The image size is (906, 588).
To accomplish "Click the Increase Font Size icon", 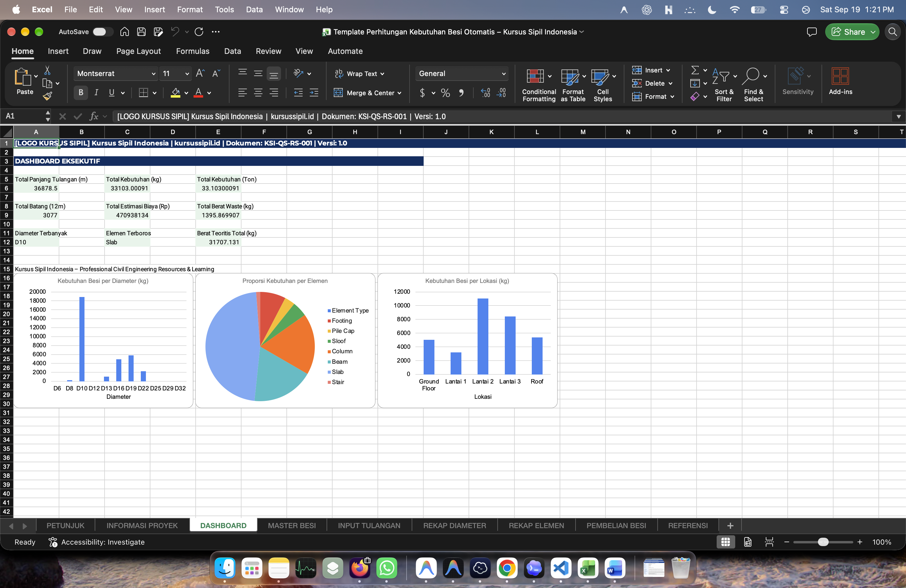I will pos(200,73).
